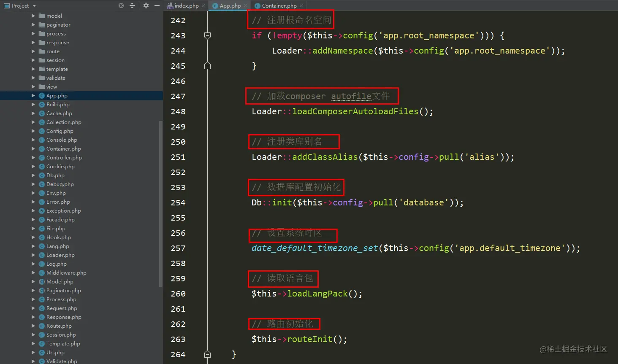Click the collapse all icon in Project panel
The height and width of the screenshot is (364, 618).
point(132,5)
